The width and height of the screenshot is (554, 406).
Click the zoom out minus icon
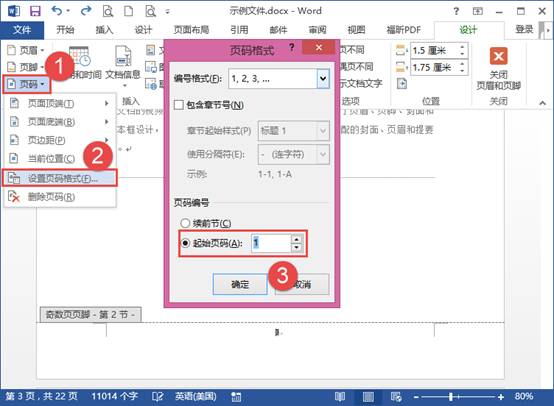coord(416,397)
